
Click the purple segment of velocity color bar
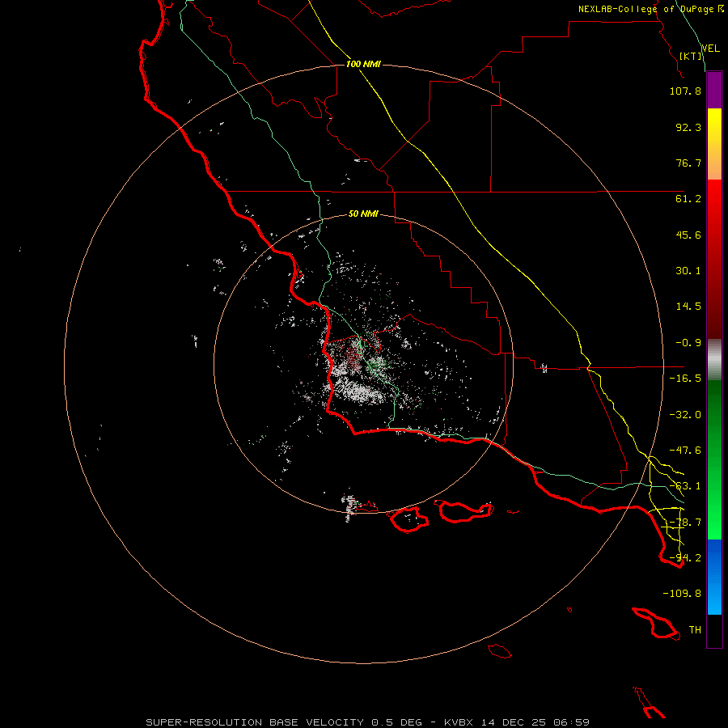tap(714, 91)
